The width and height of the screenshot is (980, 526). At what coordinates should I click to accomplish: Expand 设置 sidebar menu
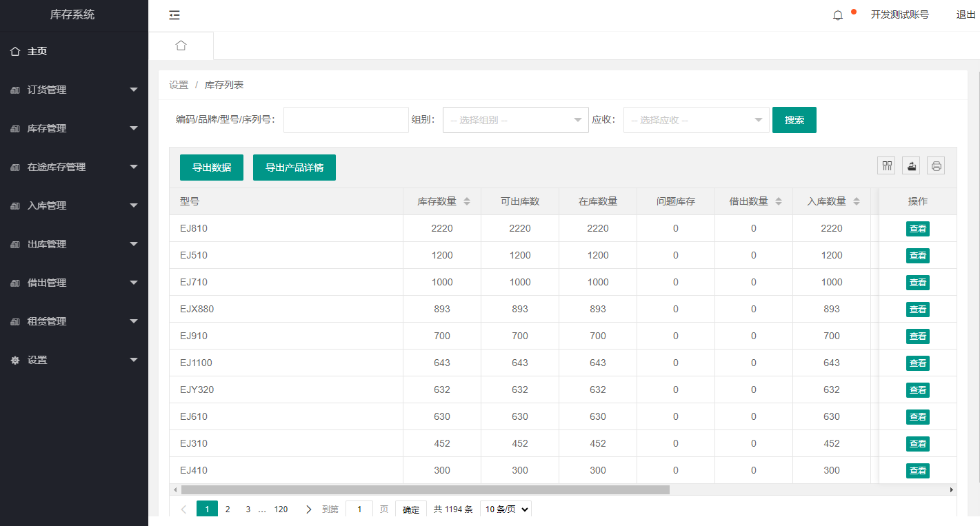(x=74, y=360)
